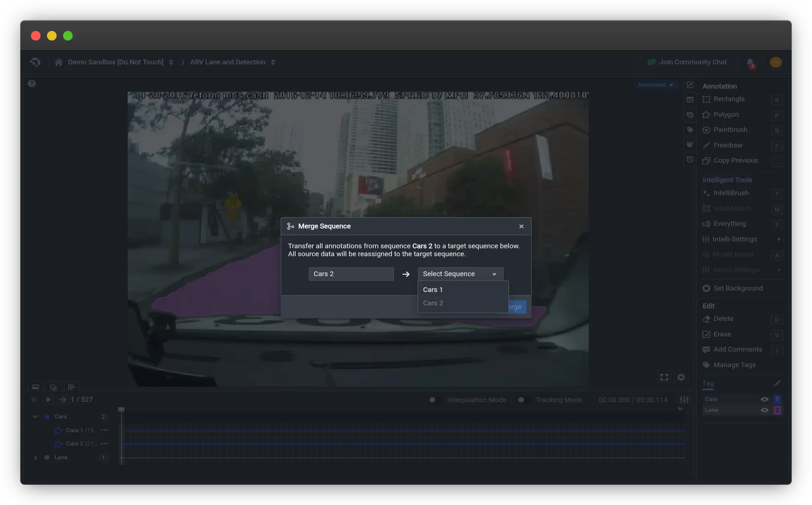812x505 pixels.
Task: Toggle Tracking Mode switch
Action: click(522, 400)
